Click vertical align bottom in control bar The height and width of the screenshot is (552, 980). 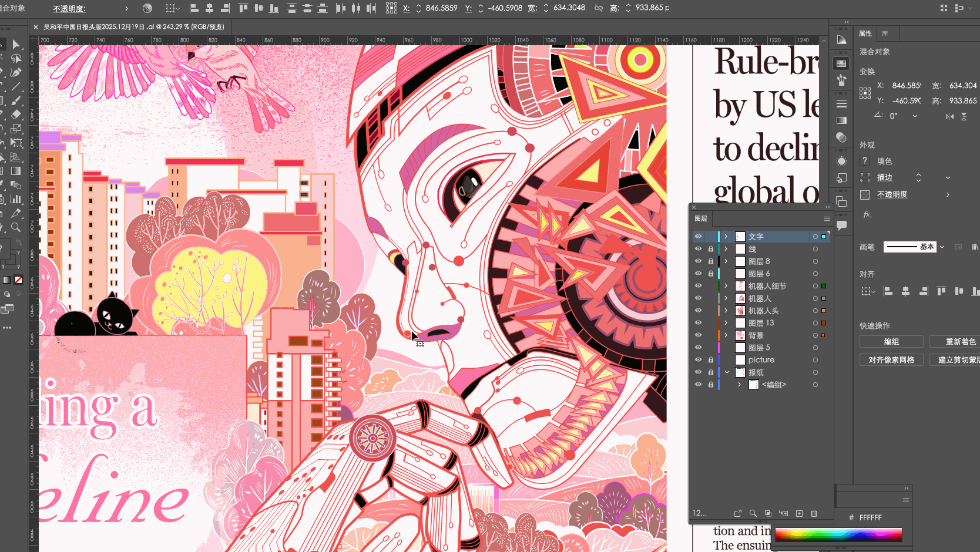pyautogui.click(x=274, y=8)
